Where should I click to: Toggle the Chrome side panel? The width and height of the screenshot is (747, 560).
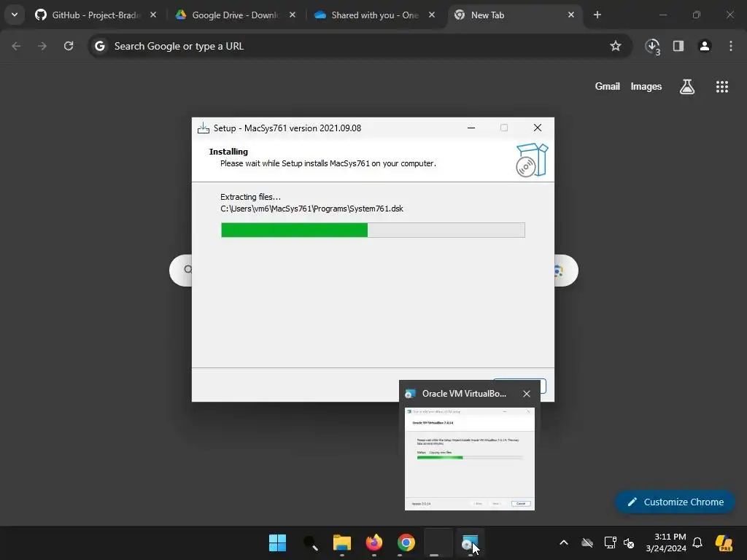(x=678, y=46)
